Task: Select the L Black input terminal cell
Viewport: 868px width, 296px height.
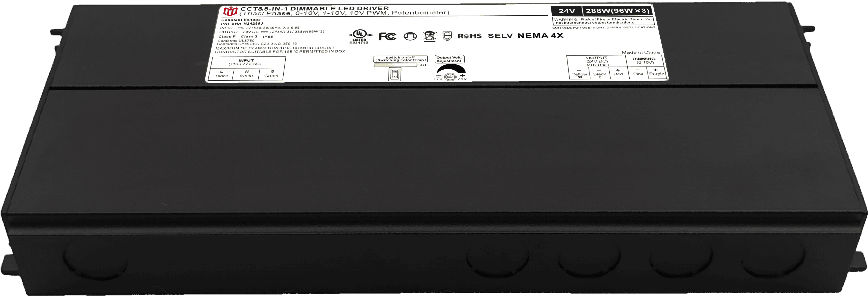Action: pyautogui.click(x=222, y=74)
